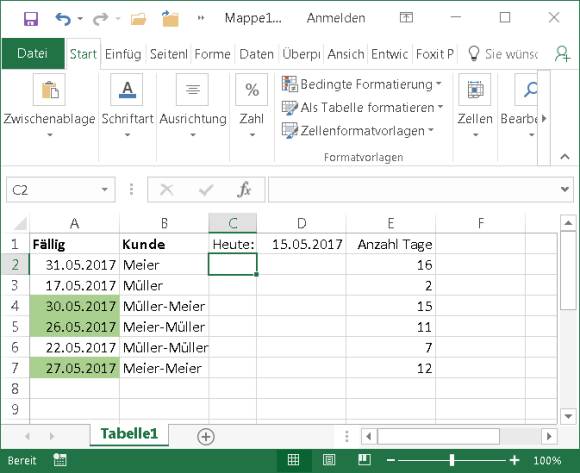Toggle Page Break Preview view
The height and width of the screenshot is (473, 580).
(364, 460)
